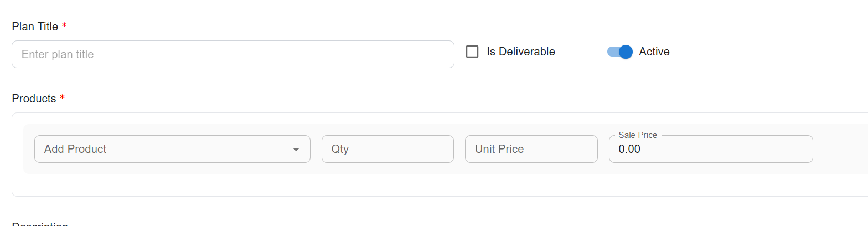Click the Plan Title input field
The image size is (868, 226).
point(232,54)
